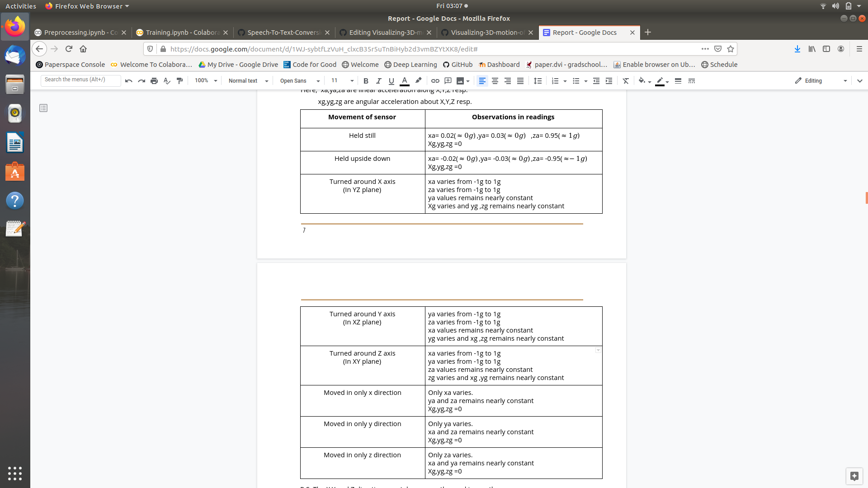The width and height of the screenshot is (868, 488).
Task: Open the Open Sans font dropdown
Action: coord(299,81)
